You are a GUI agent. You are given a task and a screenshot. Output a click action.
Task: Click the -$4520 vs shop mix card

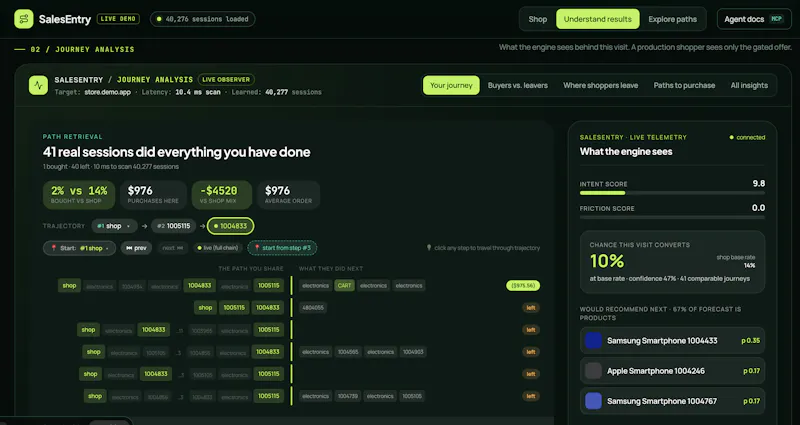[x=222, y=194]
